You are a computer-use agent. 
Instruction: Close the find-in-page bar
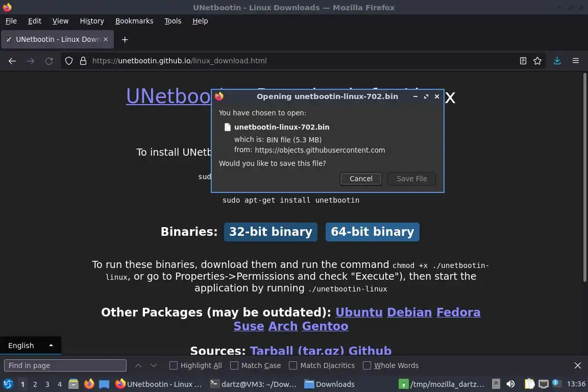pos(577,365)
